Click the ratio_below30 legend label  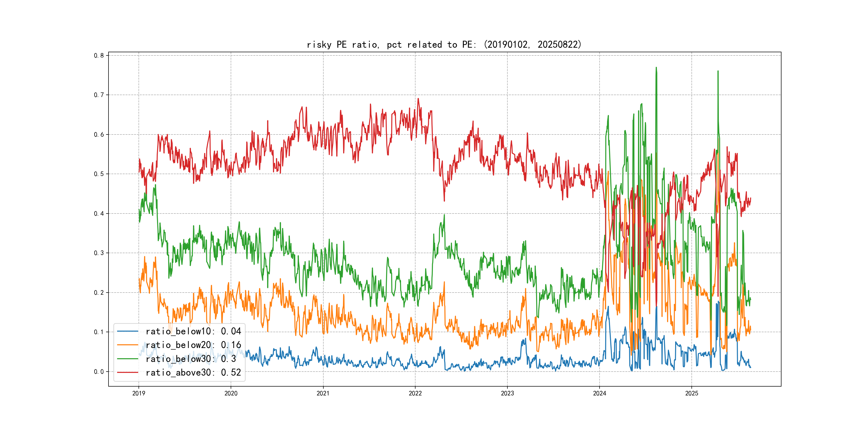191,359
